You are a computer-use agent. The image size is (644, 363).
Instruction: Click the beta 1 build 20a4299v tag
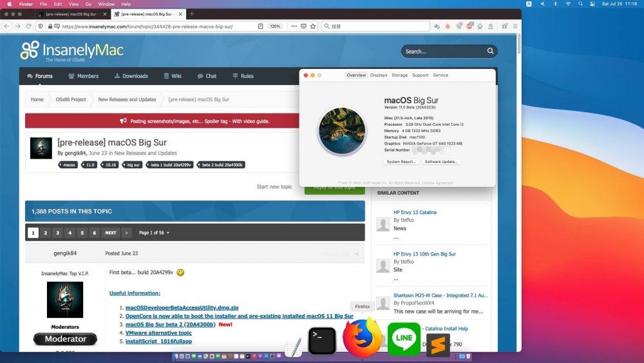(170, 165)
